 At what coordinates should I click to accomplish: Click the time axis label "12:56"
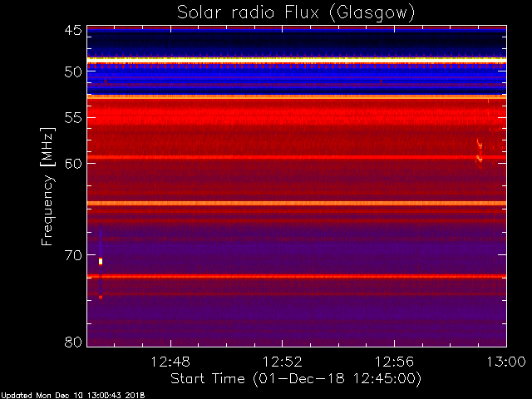[394, 362]
